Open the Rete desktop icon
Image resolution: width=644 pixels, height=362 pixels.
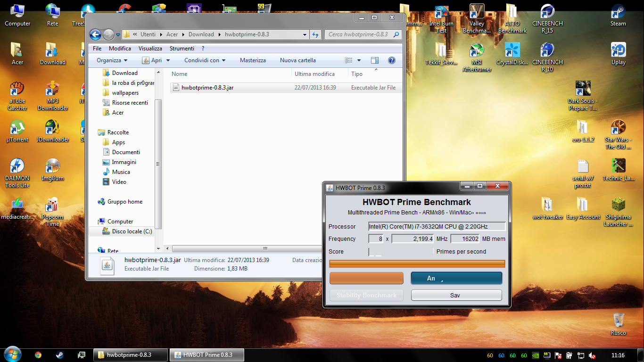(52, 15)
